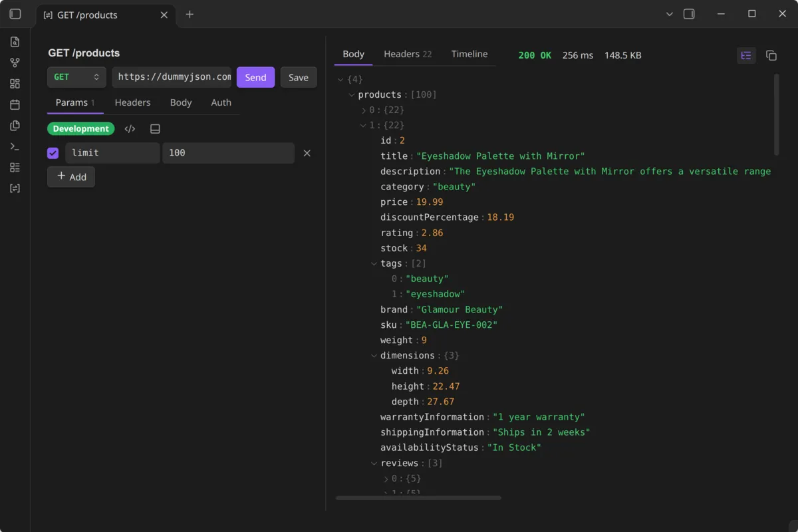
Task: Open the branch/git sidebar icon
Action: pos(15,63)
